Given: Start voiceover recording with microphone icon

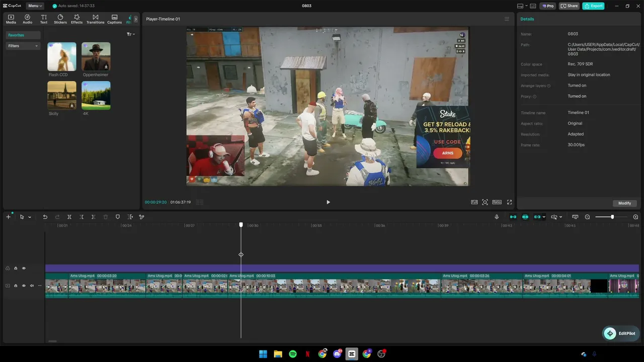Looking at the screenshot, I should [497, 217].
